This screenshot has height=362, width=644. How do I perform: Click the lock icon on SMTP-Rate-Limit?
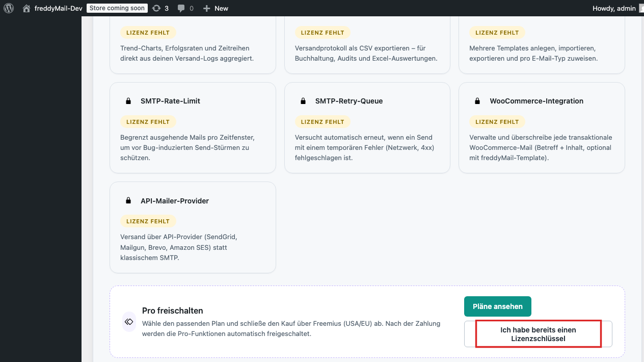[128, 101]
